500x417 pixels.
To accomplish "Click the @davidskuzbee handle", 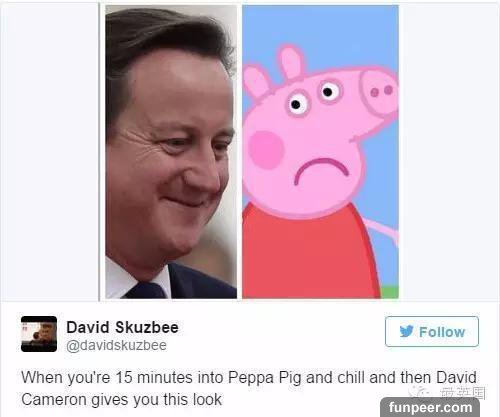I will tap(116, 345).
